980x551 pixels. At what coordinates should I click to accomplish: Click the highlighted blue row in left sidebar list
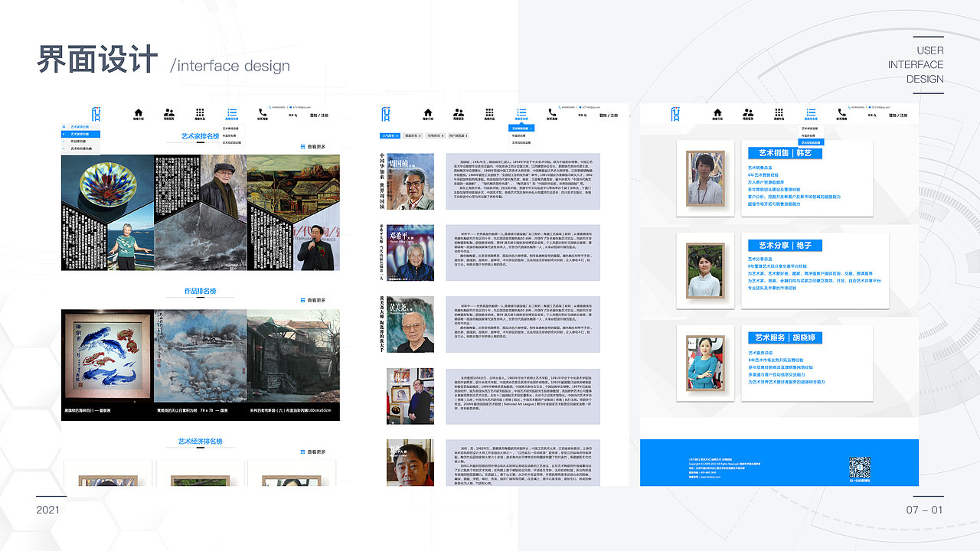click(x=80, y=134)
